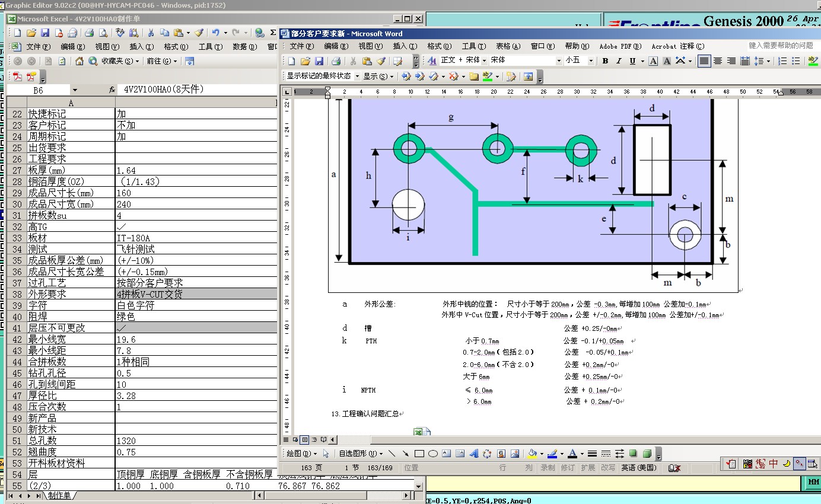
Task: Click Excel column A header
Action: tap(71, 103)
